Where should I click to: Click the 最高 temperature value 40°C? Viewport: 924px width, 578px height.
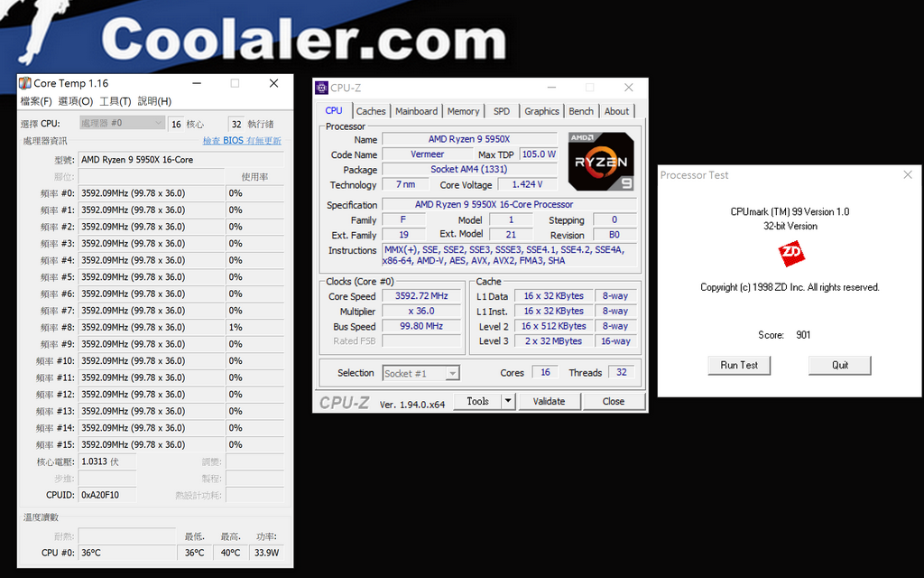230,553
